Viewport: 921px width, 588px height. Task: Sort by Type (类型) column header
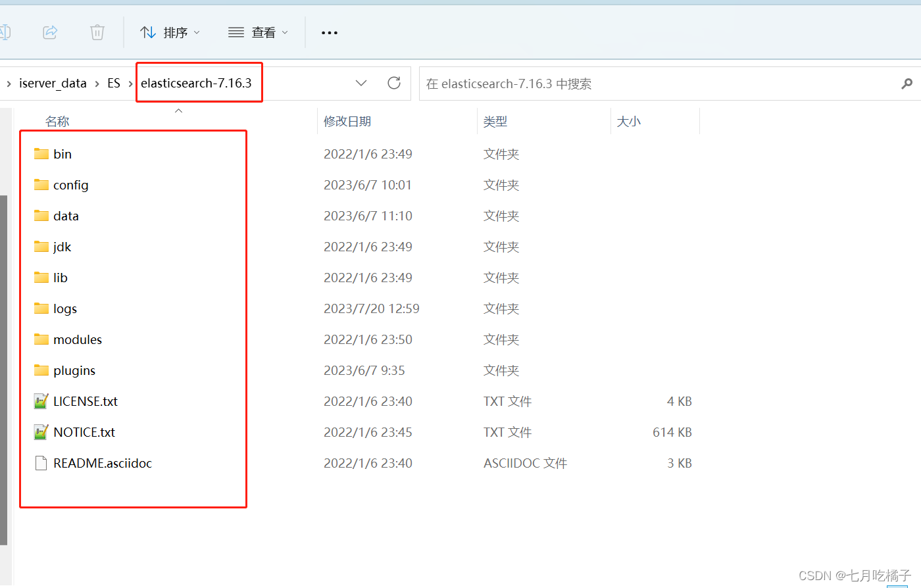click(x=495, y=121)
